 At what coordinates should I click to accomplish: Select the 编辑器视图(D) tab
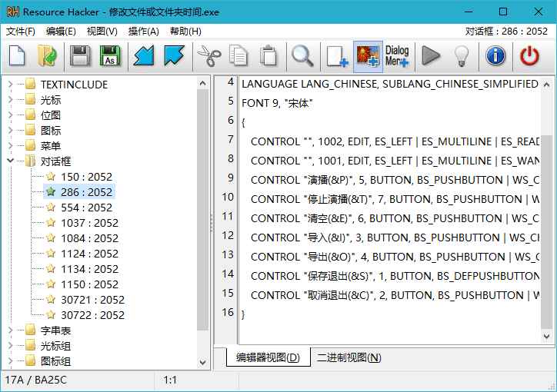(268, 357)
